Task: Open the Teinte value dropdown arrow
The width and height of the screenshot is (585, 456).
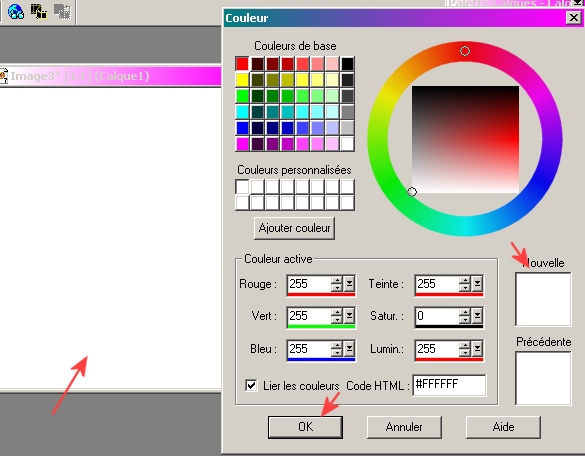Action: [478, 284]
